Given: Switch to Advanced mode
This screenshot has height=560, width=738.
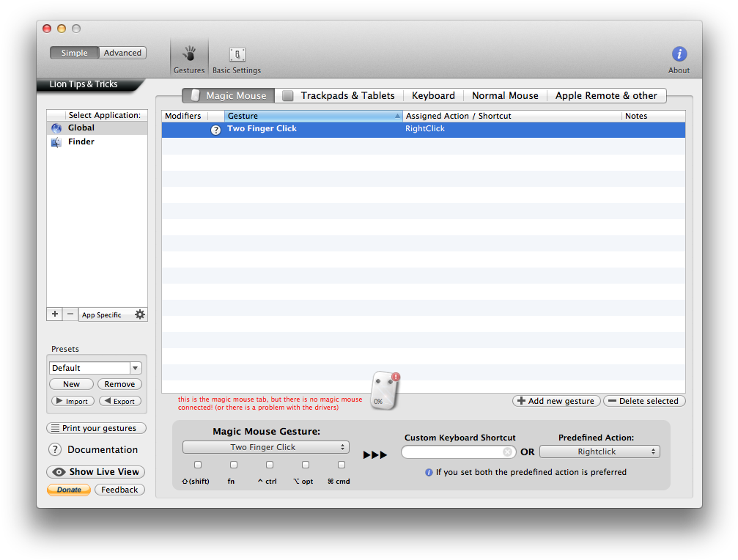Looking at the screenshot, I should [x=122, y=53].
